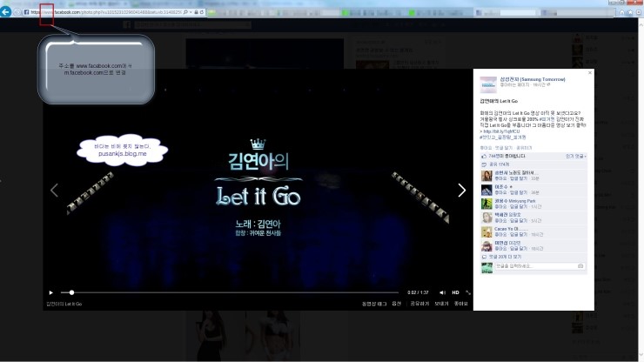
Task: Click 동영상 태그 below the video
Action: [374, 304]
